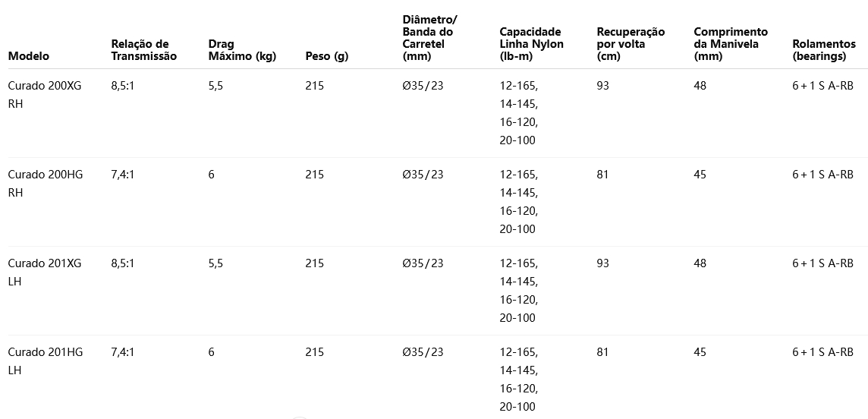The width and height of the screenshot is (868, 419).
Task: Click the Curado 201XG LH model cell
Action: pyautogui.click(x=45, y=273)
